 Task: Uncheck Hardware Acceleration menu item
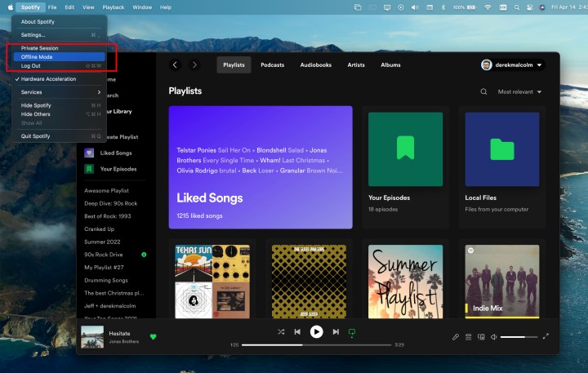tap(48, 79)
